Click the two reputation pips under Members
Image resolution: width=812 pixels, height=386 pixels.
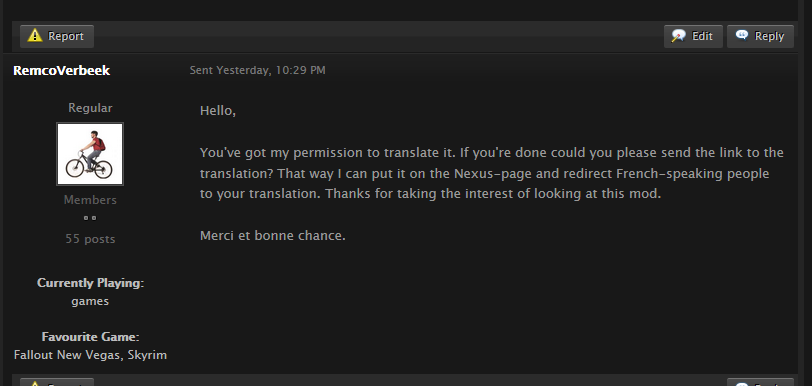coord(90,218)
